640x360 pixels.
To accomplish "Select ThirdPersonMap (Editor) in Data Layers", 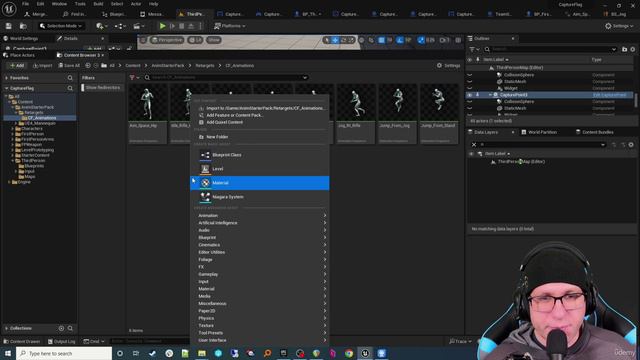I will click(x=521, y=162).
